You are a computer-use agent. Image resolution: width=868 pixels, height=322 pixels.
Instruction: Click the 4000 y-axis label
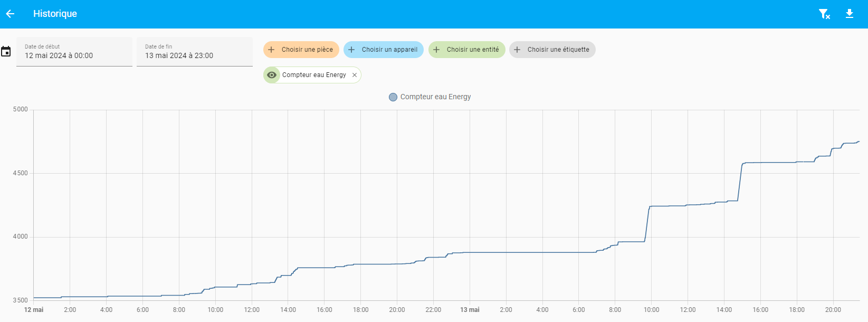pos(21,236)
